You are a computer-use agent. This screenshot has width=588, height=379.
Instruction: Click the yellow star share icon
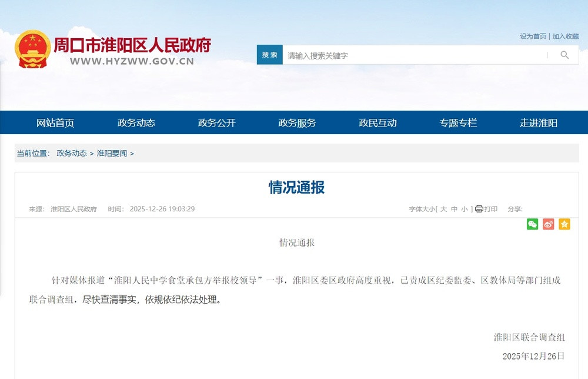click(x=563, y=224)
